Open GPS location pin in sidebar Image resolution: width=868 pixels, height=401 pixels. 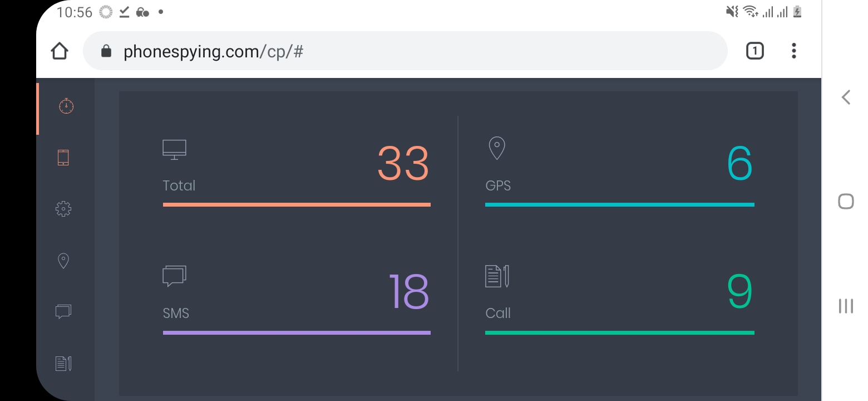(x=63, y=261)
